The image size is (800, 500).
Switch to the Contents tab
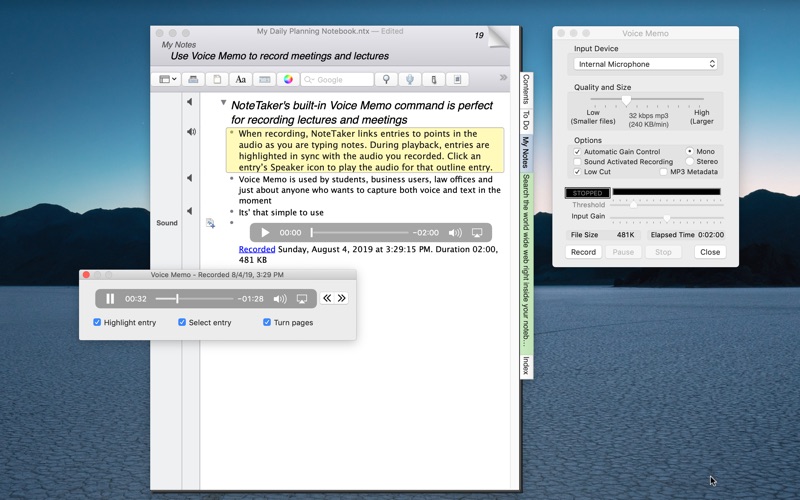click(527, 89)
